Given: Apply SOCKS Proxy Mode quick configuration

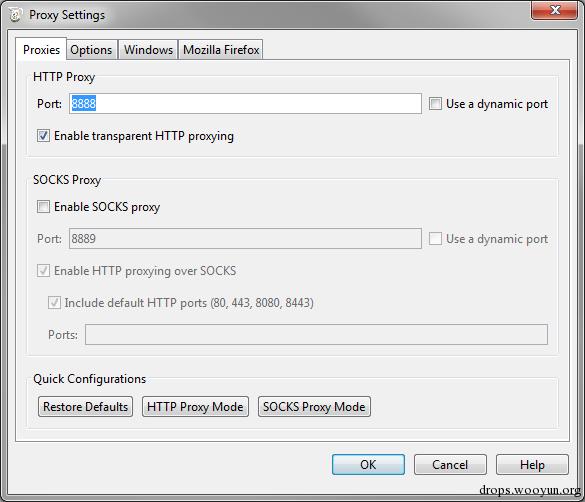Looking at the screenshot, I should coord(314,407).
